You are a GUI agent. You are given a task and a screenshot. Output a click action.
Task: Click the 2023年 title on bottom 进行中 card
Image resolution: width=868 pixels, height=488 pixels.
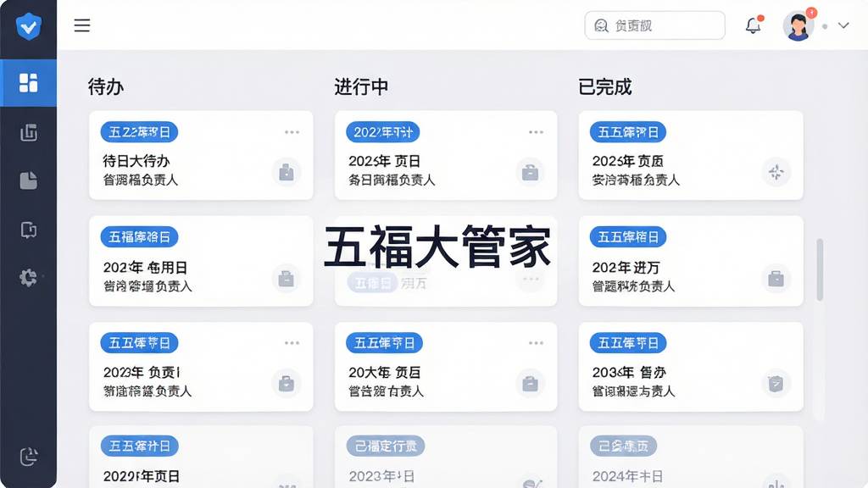(381, 476)
